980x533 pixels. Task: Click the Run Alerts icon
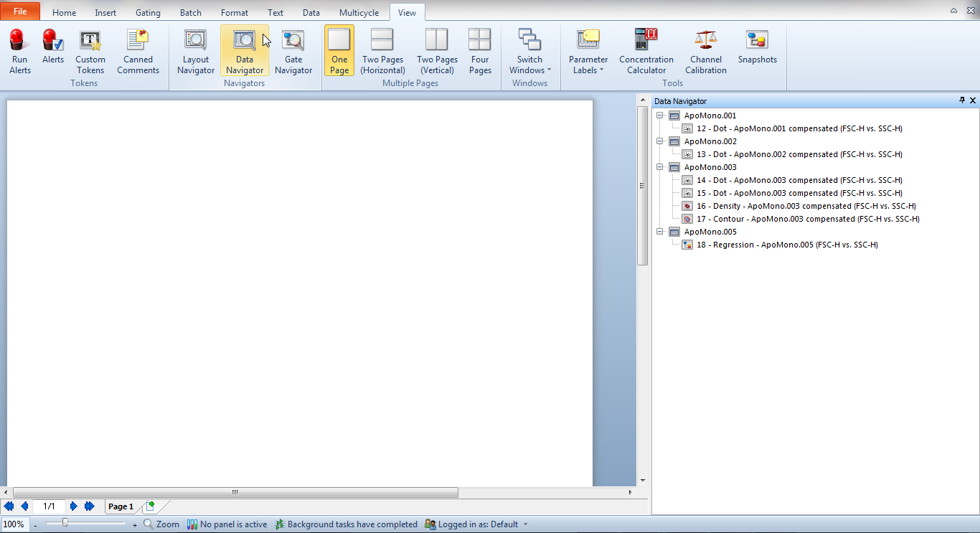(x=20, y=50)
